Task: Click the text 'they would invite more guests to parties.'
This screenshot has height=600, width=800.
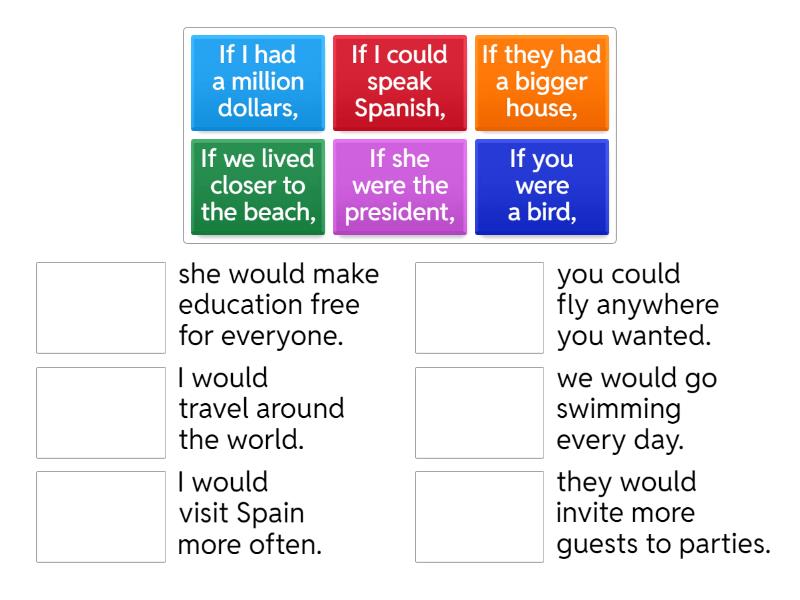Action: (x=663, y=514)
